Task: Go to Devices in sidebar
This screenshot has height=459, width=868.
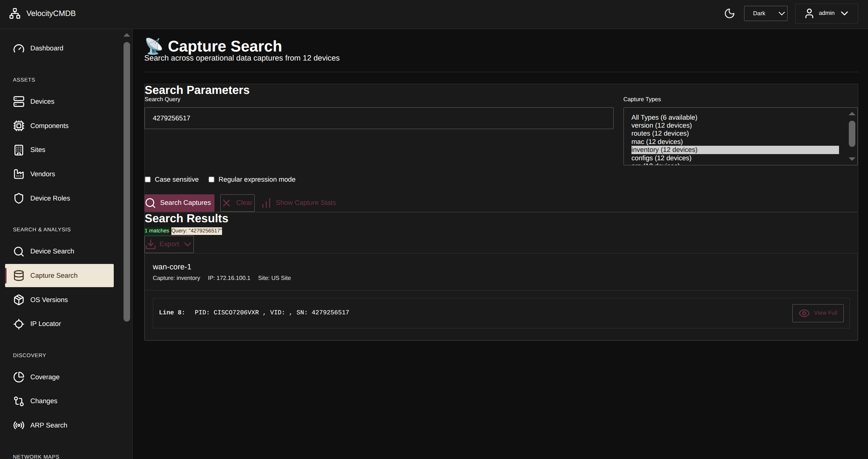Action: 59,102
